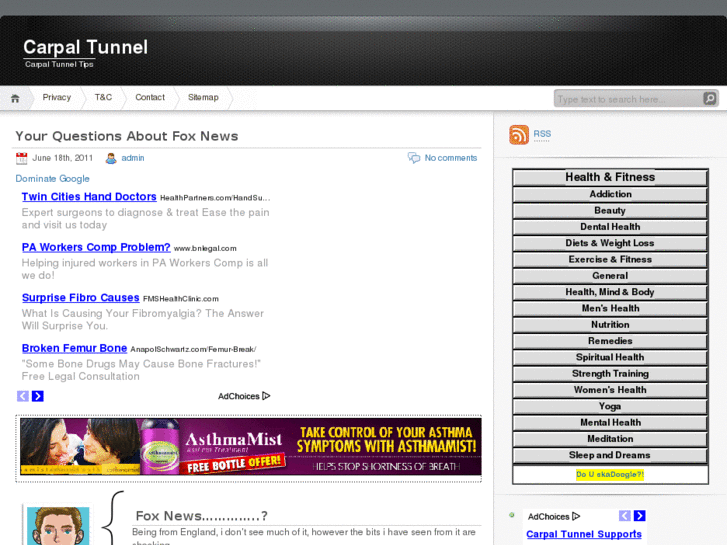727x545 pixels.
Task: Go to the home icon in navigation
Action: (x=15, y=98)
